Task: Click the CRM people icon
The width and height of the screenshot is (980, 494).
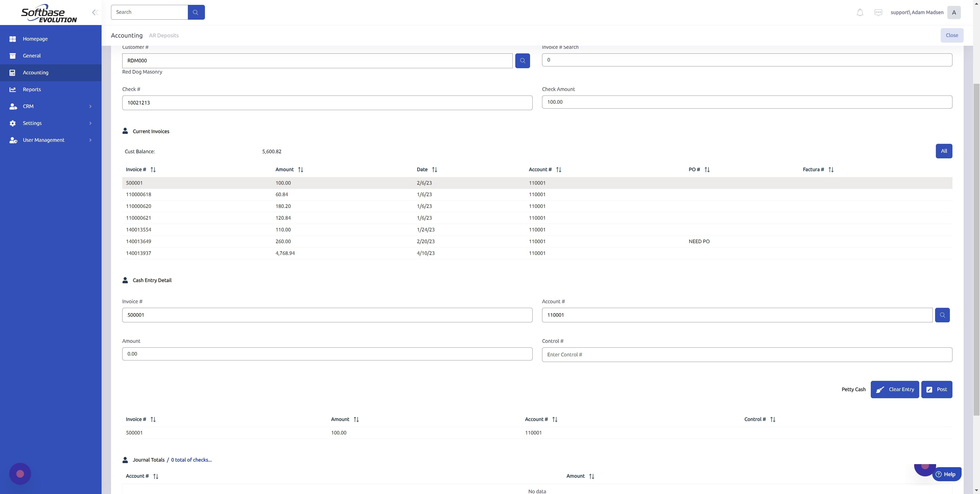Action: (x=13, y=106)
